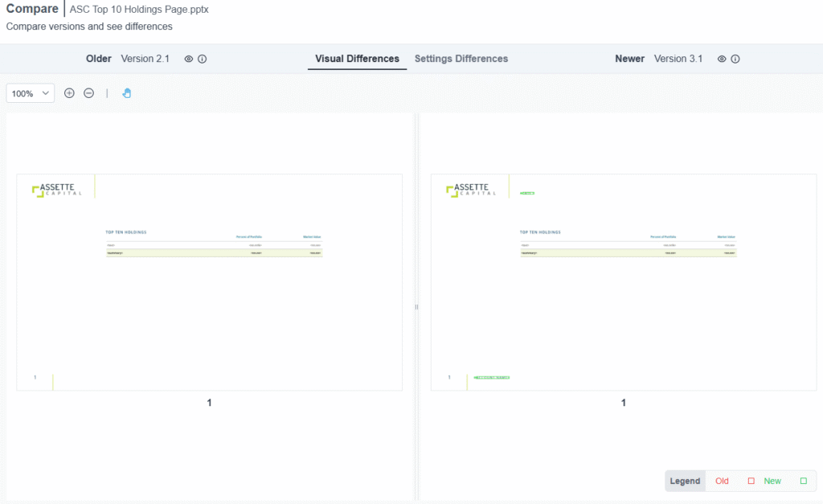Screen dimensions: 823x504
Task: Select the Top Ten Holdings table in older slide
Action: 214,244
